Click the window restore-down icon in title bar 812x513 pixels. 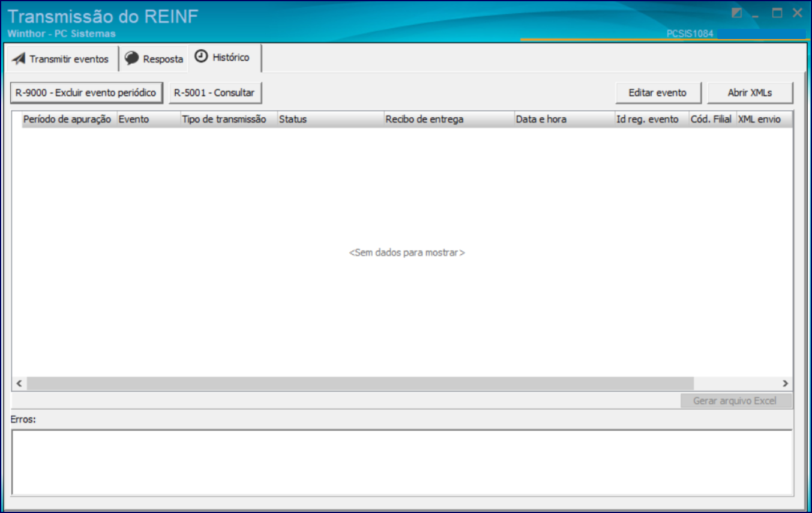(x=737, y=14)
